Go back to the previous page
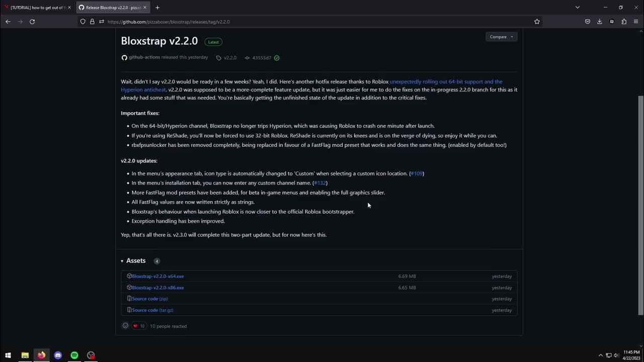This screenshot has height=362, width=644. 8,22
